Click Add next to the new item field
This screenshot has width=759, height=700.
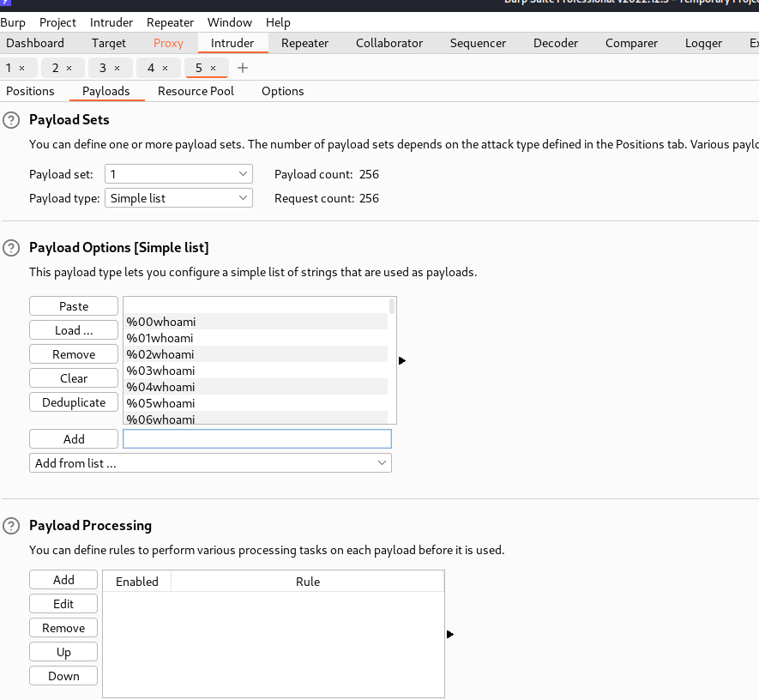(x=74, y=439)
